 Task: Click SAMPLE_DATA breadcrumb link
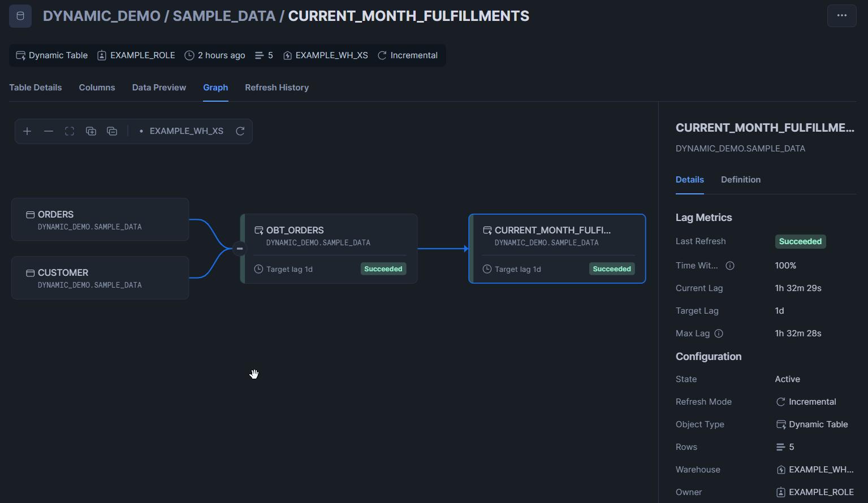click(x=224, y=16)
